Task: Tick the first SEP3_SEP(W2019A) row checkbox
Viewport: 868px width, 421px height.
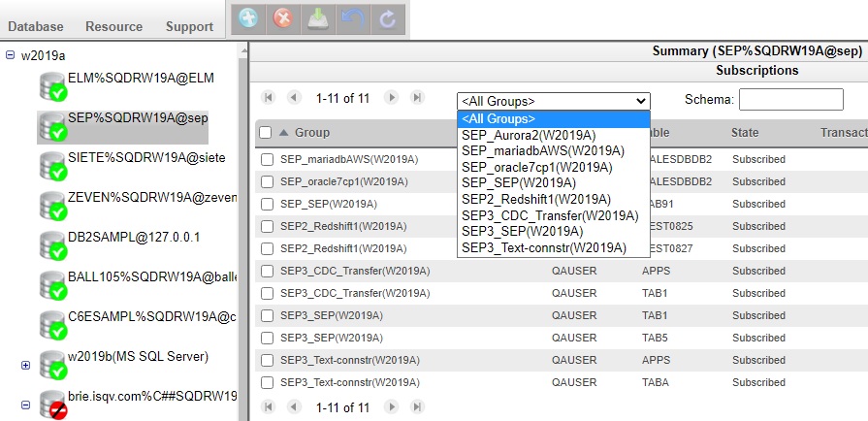Action: [x=268, y=316]
